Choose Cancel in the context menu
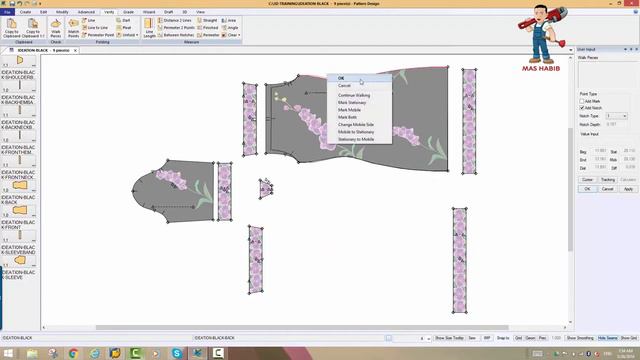This screenshot has height=360, width=640. coord(360,86)
